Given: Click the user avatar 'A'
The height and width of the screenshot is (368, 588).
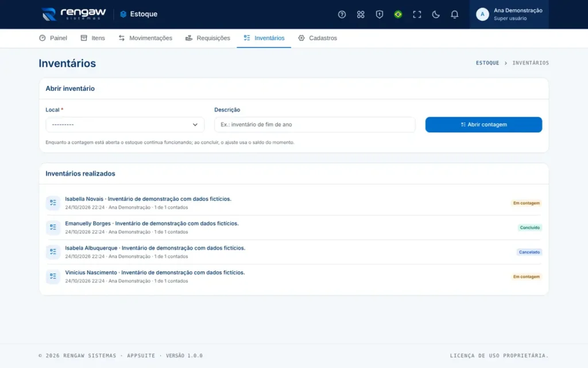Looking at the screenshot, I should (x=482, y=14).
